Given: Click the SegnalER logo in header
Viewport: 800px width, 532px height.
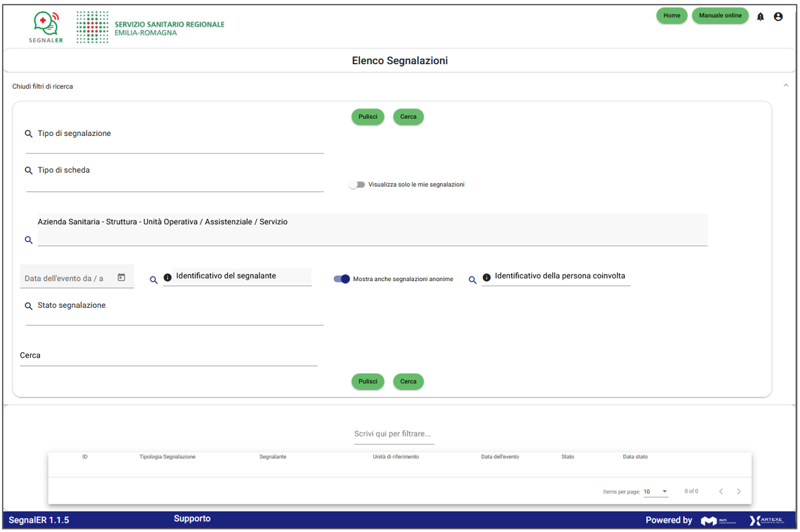Looking at the screenshot, I should (x=45, y=27).
